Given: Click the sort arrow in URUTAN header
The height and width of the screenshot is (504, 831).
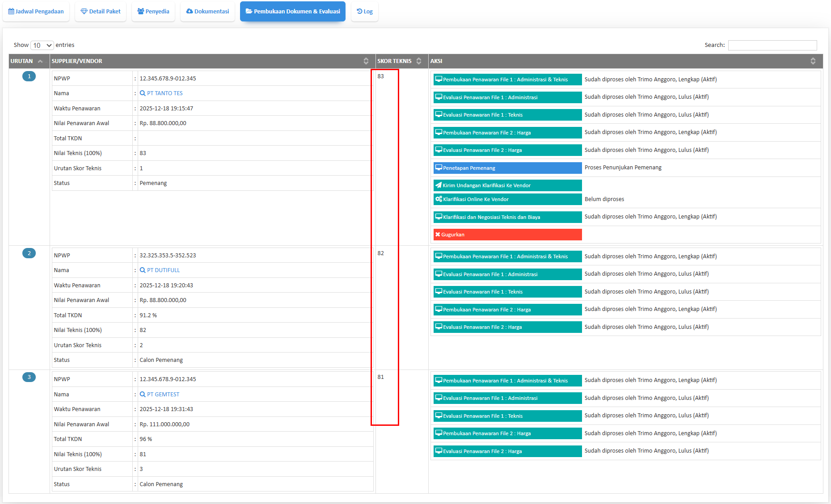Looking at the screenshot, I should [x=40, y=61].
